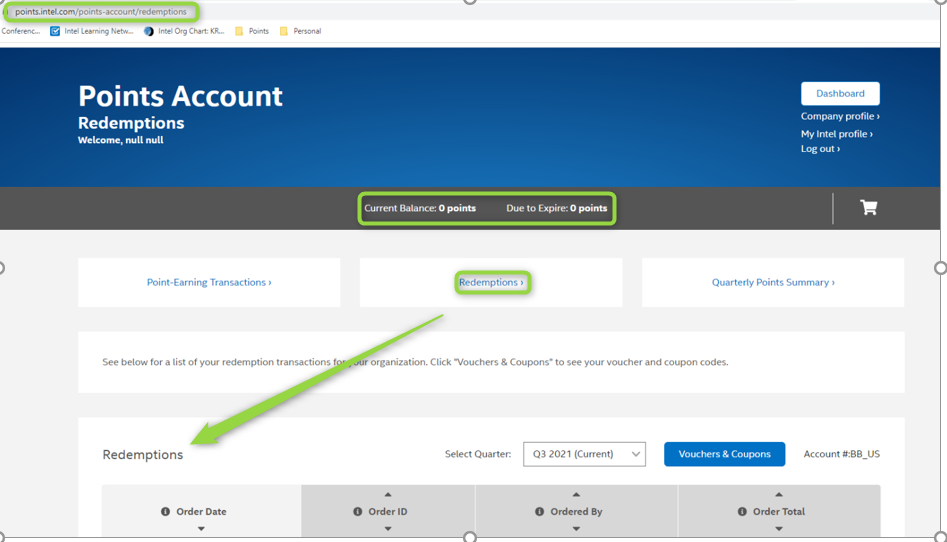The image size is (947, 542).
Task: Click the Current Balance: 0 points text
Action: tap(420, 208)
